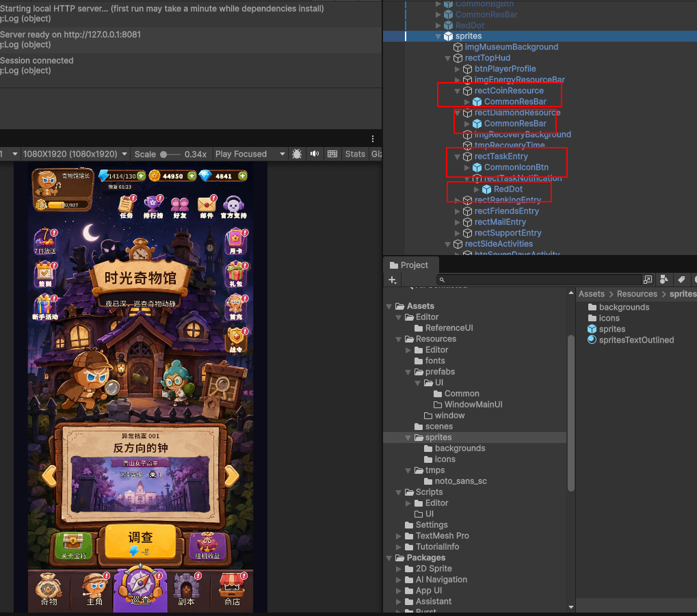Click the yellow 调查 investigate button
697x616 pixels.
[x=140, y=542]
